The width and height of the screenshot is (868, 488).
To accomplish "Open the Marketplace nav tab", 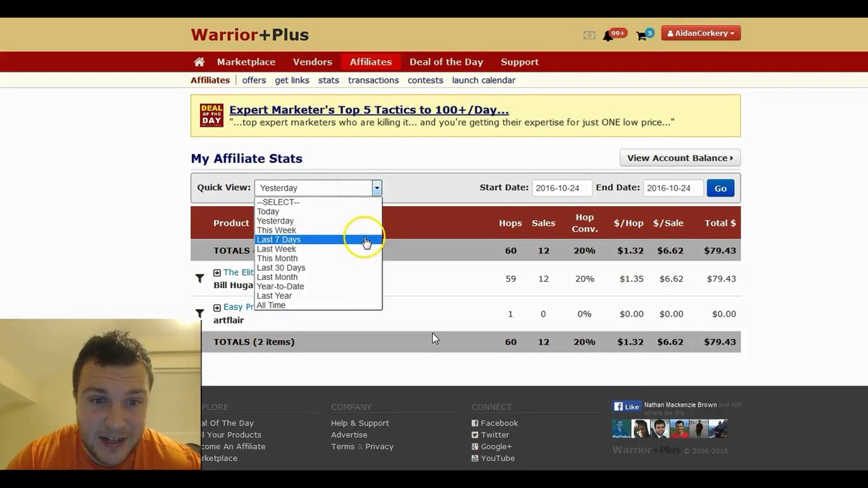I will tap(246, 62).
